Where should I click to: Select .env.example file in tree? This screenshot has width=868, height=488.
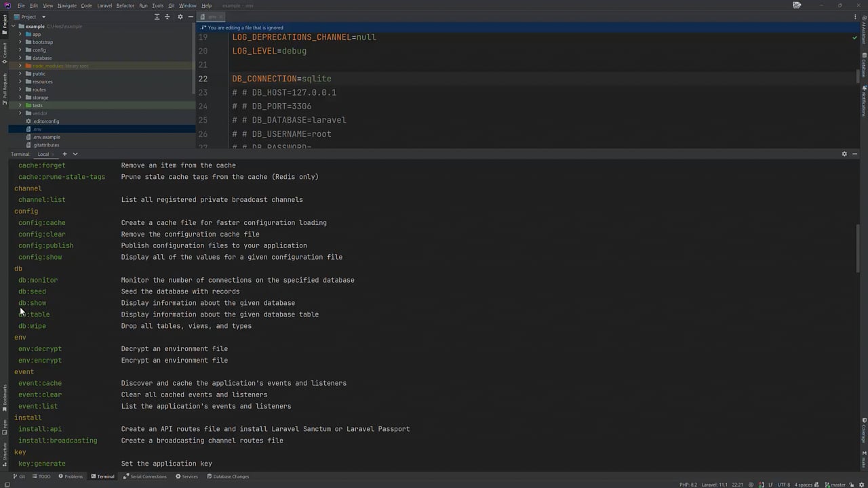point(46,137)
